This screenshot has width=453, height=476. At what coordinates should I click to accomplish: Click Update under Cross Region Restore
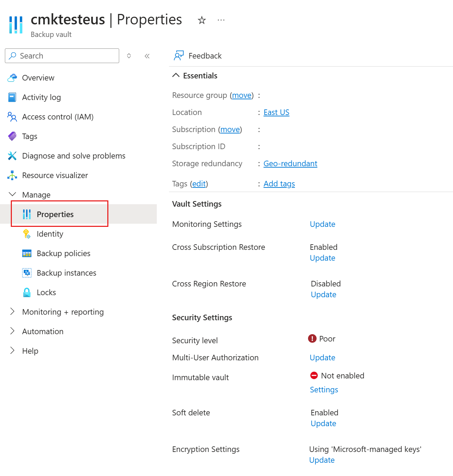[x=323, y=294]
